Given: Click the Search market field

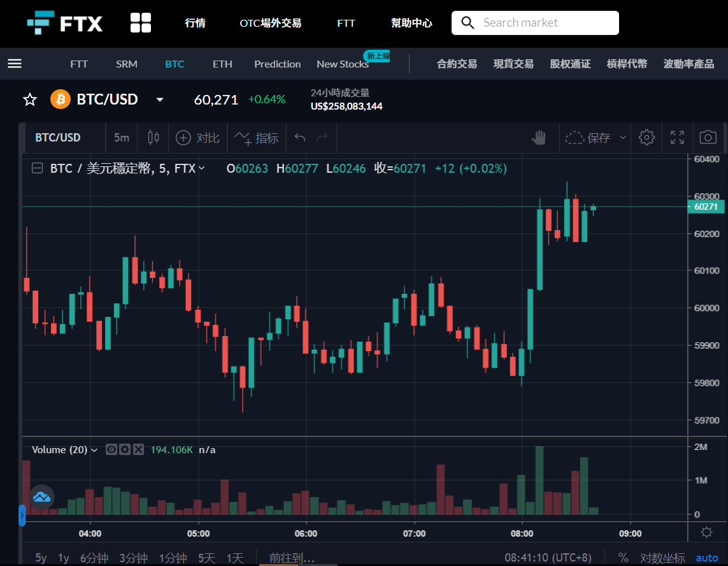Looking at the screenshot, I should tap(535, 23).
